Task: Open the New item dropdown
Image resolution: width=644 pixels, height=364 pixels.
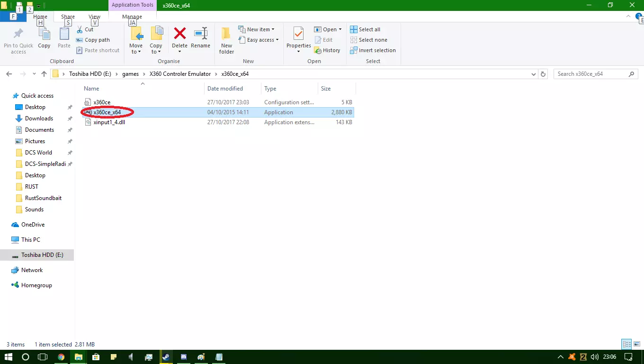Action: click(x=256, y=29)
